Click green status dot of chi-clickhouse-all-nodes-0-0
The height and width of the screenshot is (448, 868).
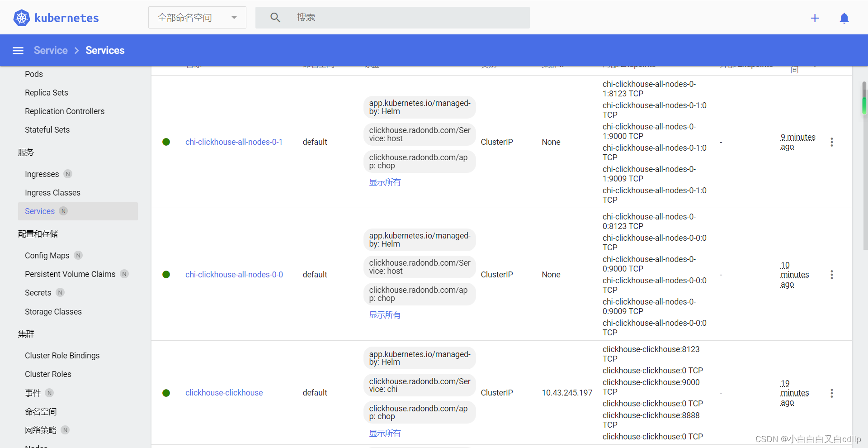pos(166,275)
